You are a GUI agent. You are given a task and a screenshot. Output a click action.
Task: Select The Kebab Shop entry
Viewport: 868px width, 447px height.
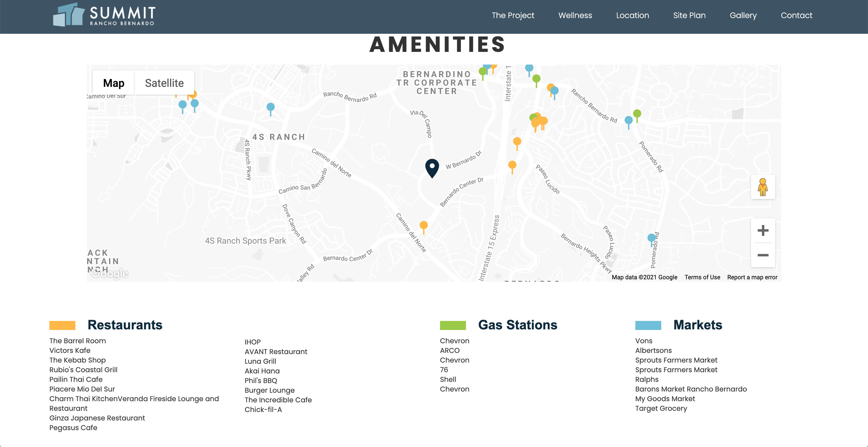pos(77,360)
